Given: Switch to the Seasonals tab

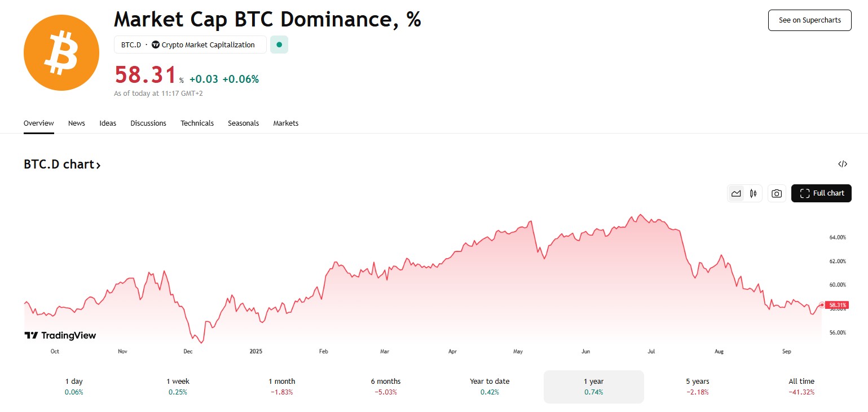Looking at the screenshot, I should point(244,123).
